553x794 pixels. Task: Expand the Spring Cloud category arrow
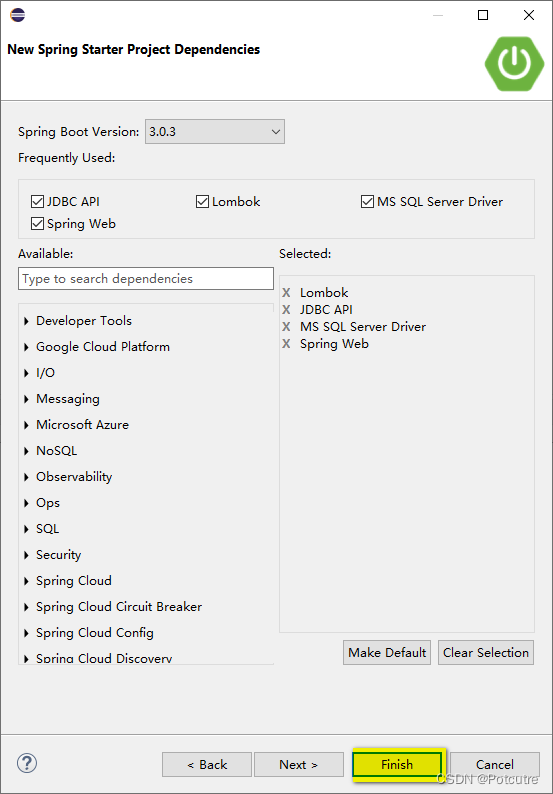(26, 581)
